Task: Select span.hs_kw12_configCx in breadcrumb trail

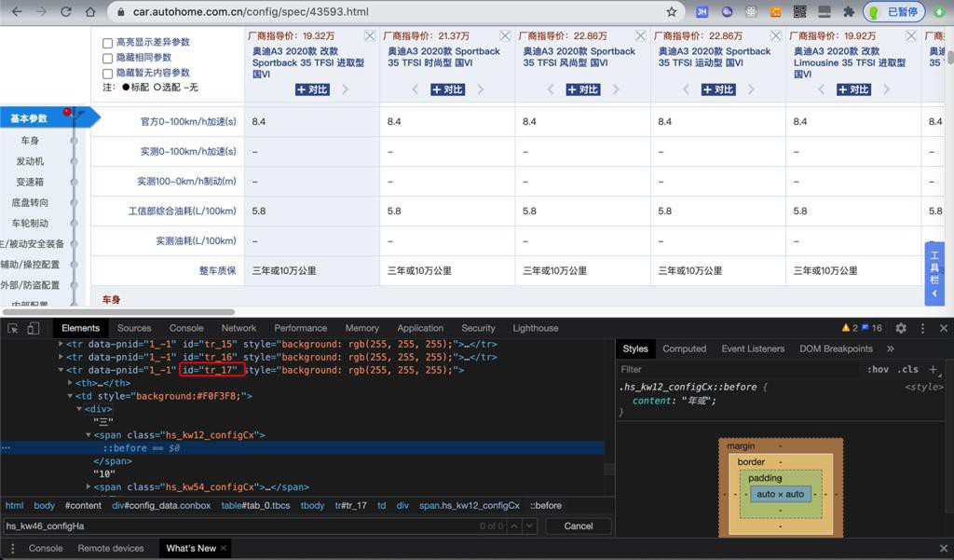Action: (470, 506)
